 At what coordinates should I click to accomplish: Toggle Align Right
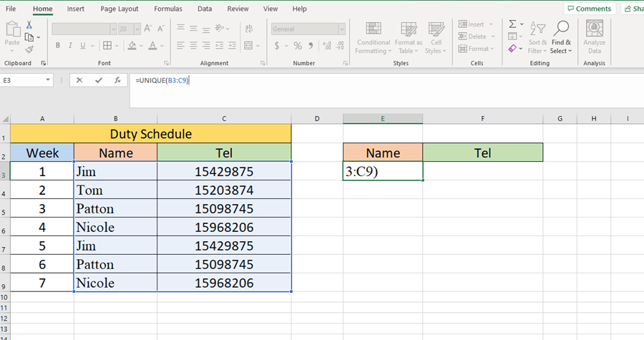pyautogui.click(x=206, y=46)
